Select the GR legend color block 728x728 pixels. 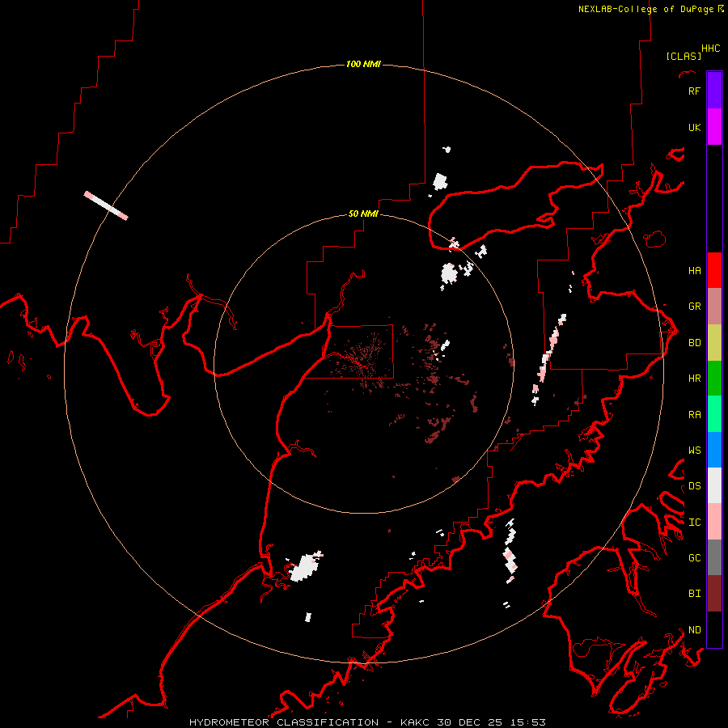tap(714, 307)
